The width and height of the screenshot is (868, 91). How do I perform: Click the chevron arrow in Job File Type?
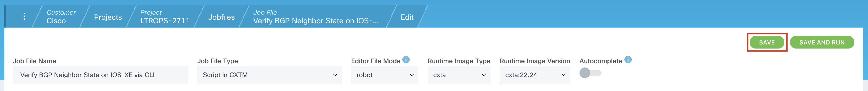pos(335,75)
